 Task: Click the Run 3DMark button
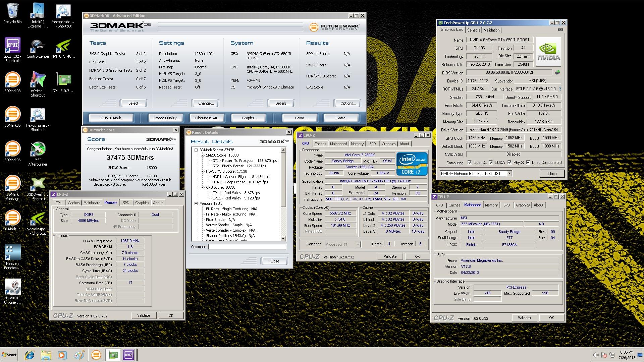[x=111, y=118]
